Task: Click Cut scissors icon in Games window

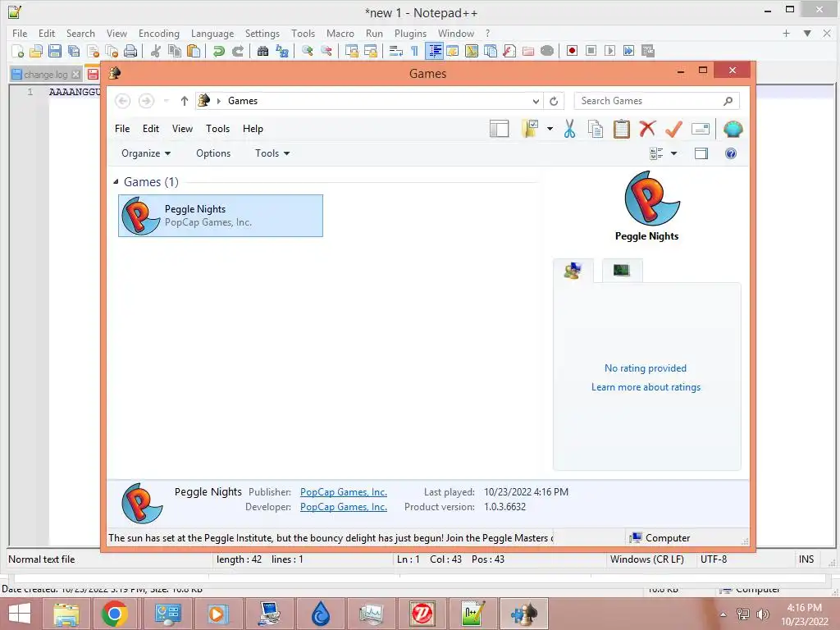Action: (x=569, y=129)
